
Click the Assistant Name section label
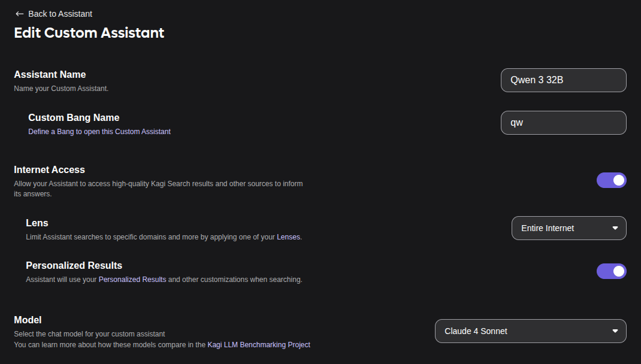[x=50, y=75]
